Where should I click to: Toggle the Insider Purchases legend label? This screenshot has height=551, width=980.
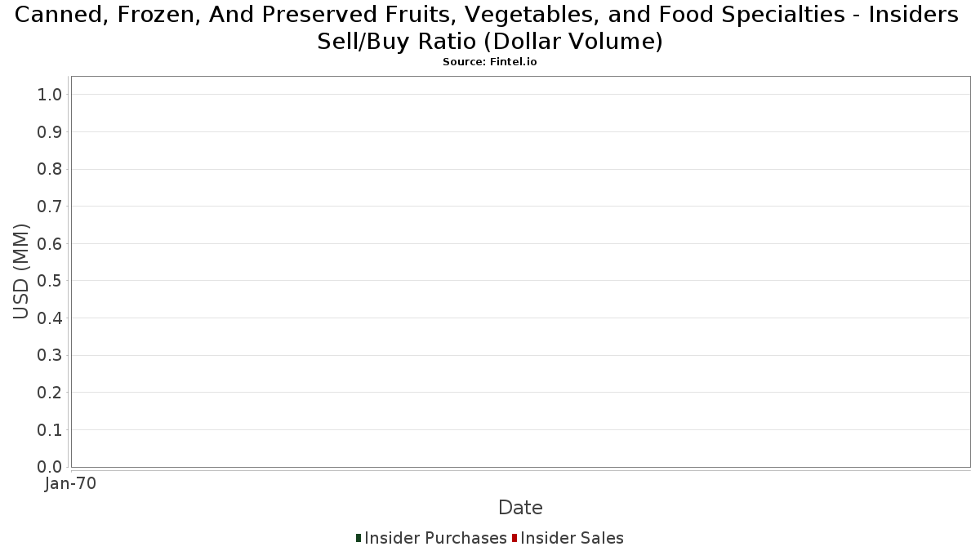435,538
